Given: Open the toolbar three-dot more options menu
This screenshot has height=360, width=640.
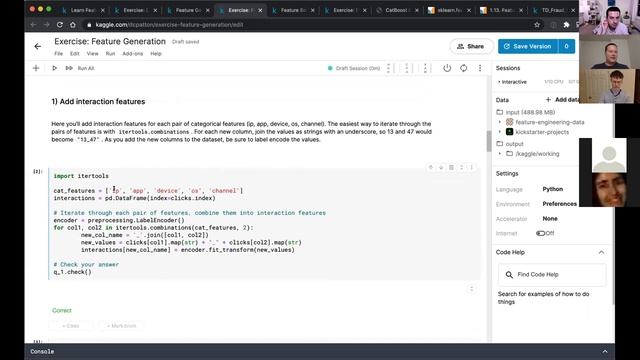Looking at the screenshot, I should click(x=480, y=68).
